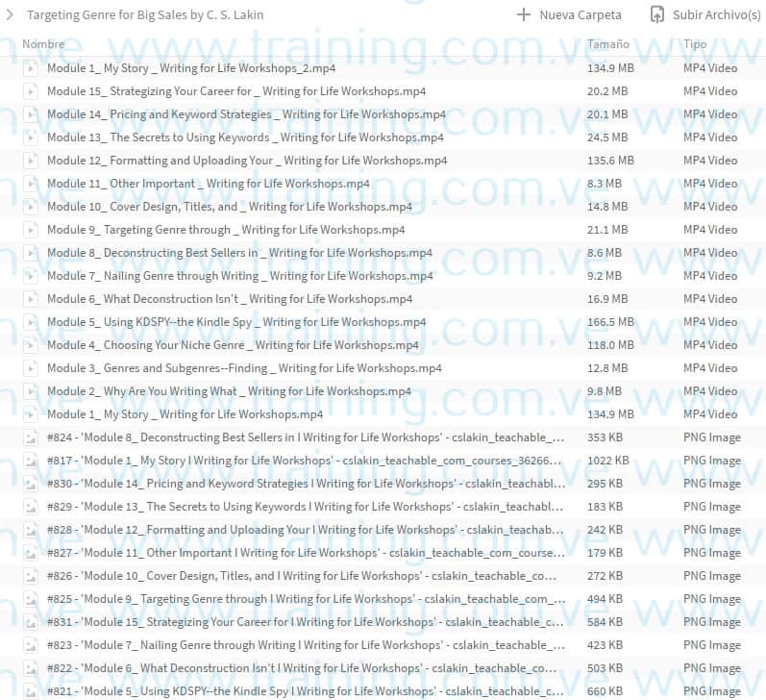Sort by the Nombre column header
The height and width of the screenshot is (700, 766).
(43, 44)
